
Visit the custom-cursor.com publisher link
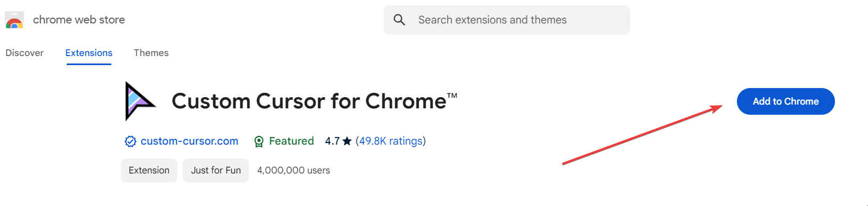click(190, 141)
